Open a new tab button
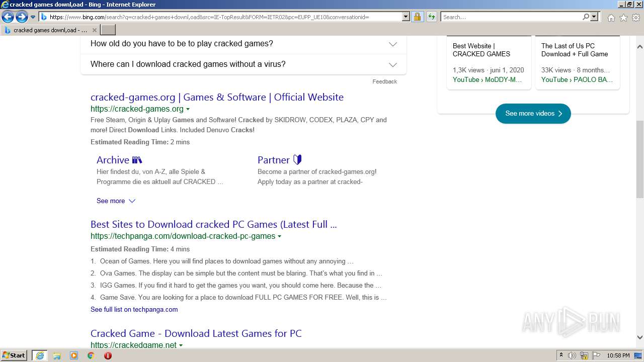The image size is (644, 362). click(x=108, y=30)
